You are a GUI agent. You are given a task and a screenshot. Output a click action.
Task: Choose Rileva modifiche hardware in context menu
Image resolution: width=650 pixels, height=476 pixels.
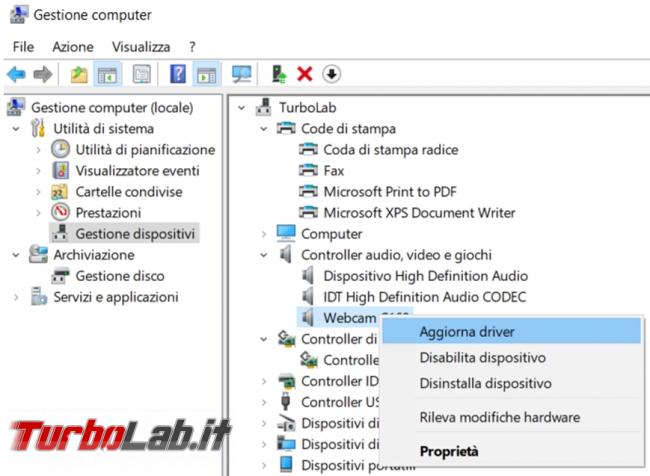[511, 417]
